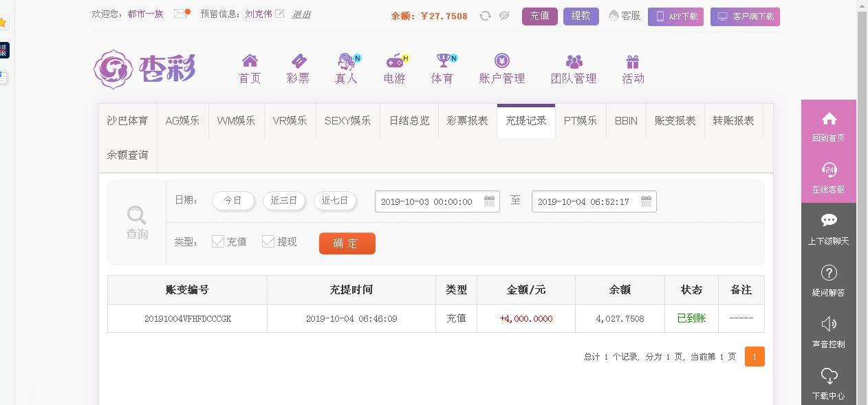The height and width of the screenshot is (405, 868).
Task: Switch to the SEXY娱乐 tab
Action: [347, 120]
